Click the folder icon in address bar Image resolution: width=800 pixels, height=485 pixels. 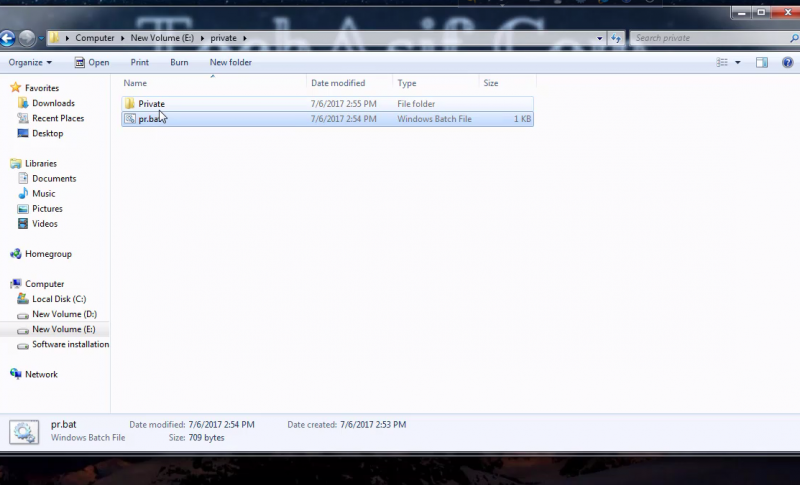pos(54,38)
